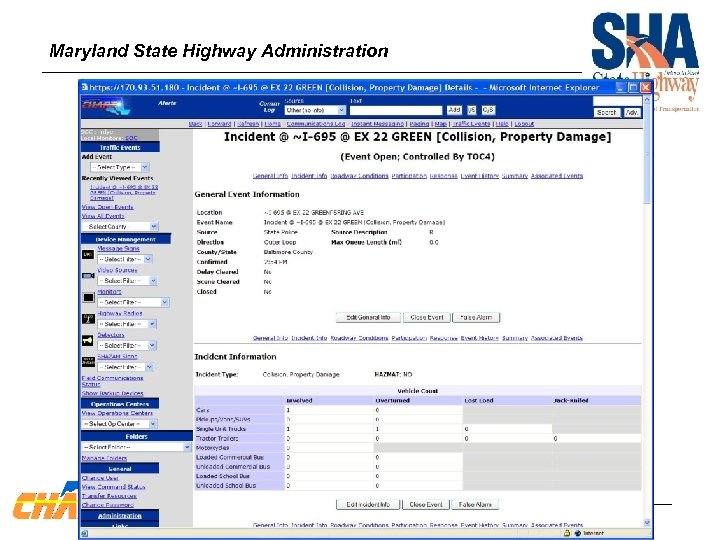
Task: Click the security lock icon in status bar
Action: click(567, 534)
